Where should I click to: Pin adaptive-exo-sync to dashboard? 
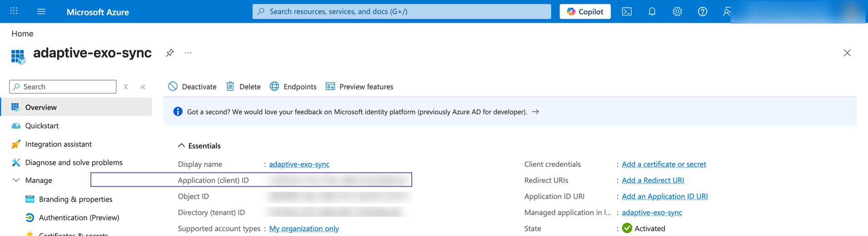coord(170,53)
